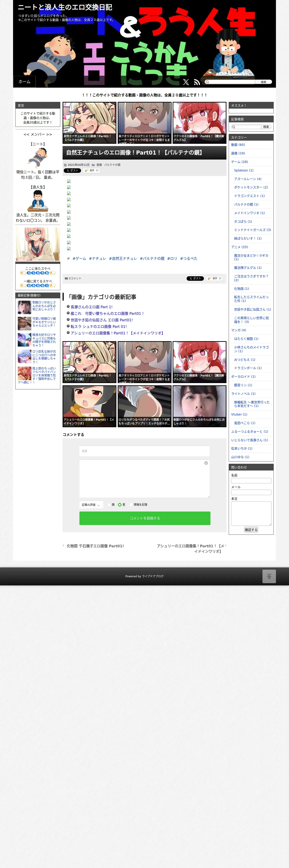
Task: Open the ドラゴンボール (1) category link
Action: point(248,368)
